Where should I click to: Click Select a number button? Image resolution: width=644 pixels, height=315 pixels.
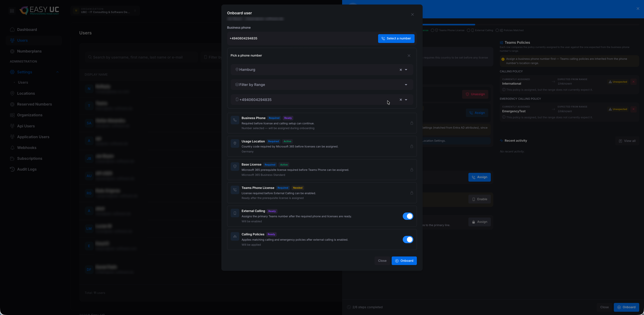[x=396, y=38]
